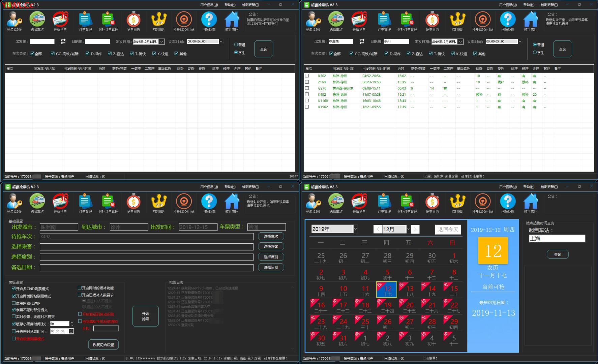This screenshot has height=364, width=598.
Task: Click the 缓存小黑屋时间 spinner arrows
Action: pos(72,324)
